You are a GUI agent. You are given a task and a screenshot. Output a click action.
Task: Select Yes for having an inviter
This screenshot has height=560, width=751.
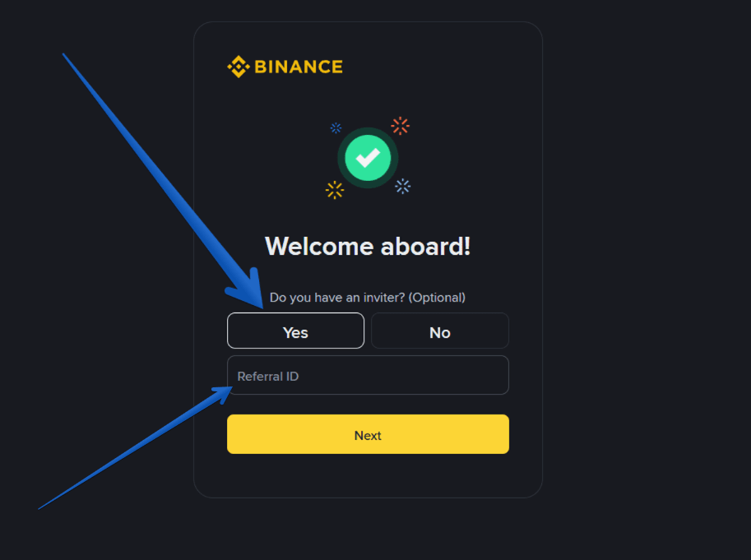tap(295, 331)
